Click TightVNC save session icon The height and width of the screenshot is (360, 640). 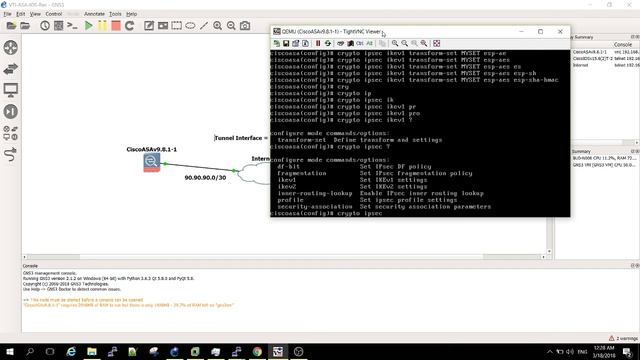pos(286,43)
